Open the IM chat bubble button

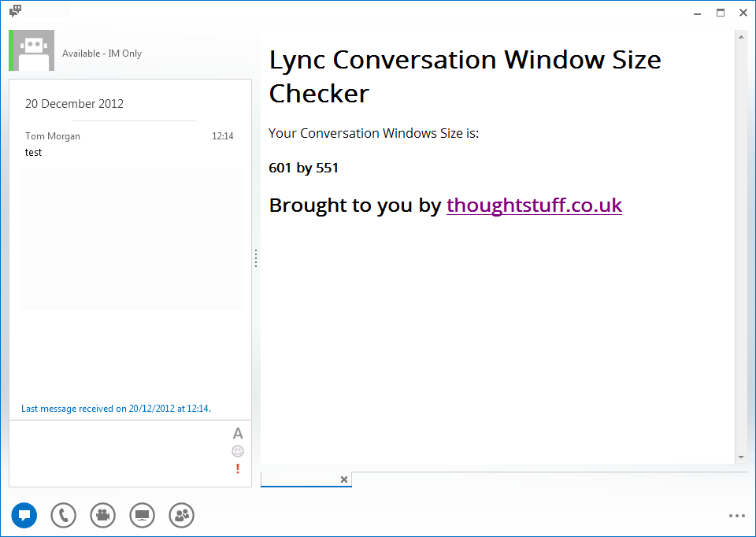click(x=24, y=515)
